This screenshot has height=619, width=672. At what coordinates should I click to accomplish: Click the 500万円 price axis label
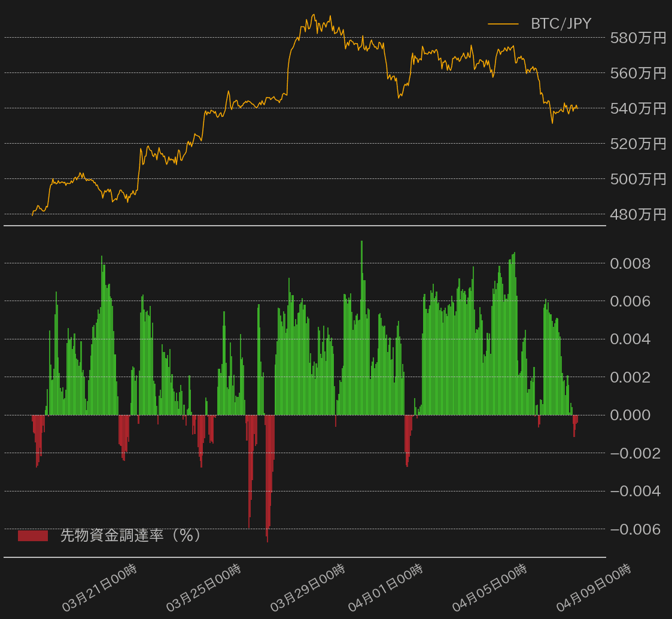(638, 179)
